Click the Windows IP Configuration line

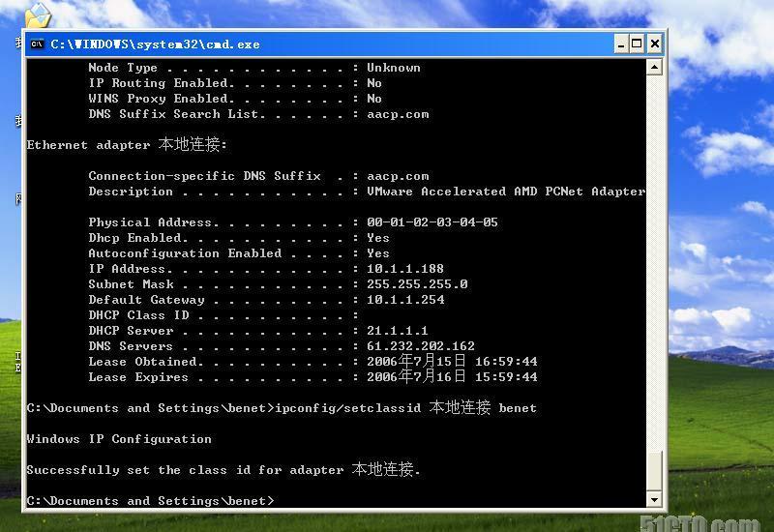[x=119, y=439]
